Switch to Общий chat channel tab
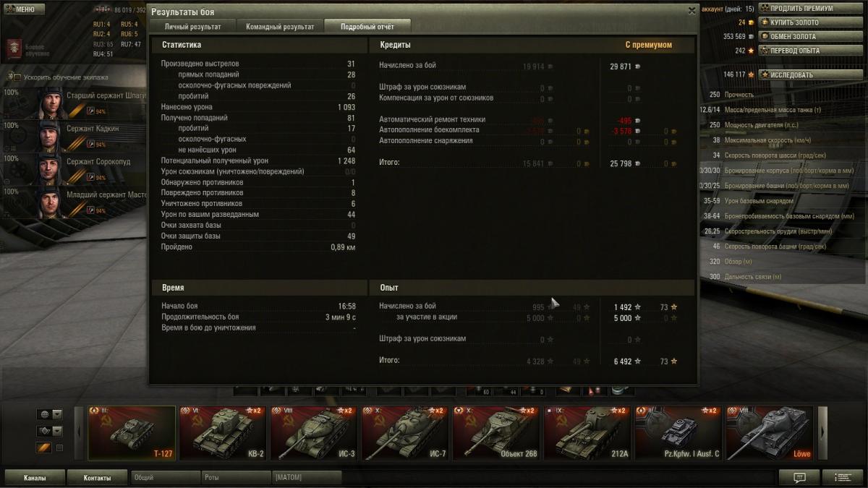 pos(165,478)
